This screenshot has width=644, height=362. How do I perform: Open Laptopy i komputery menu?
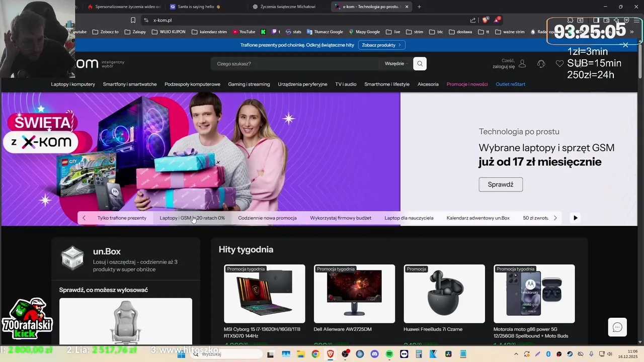click(73, 84)
